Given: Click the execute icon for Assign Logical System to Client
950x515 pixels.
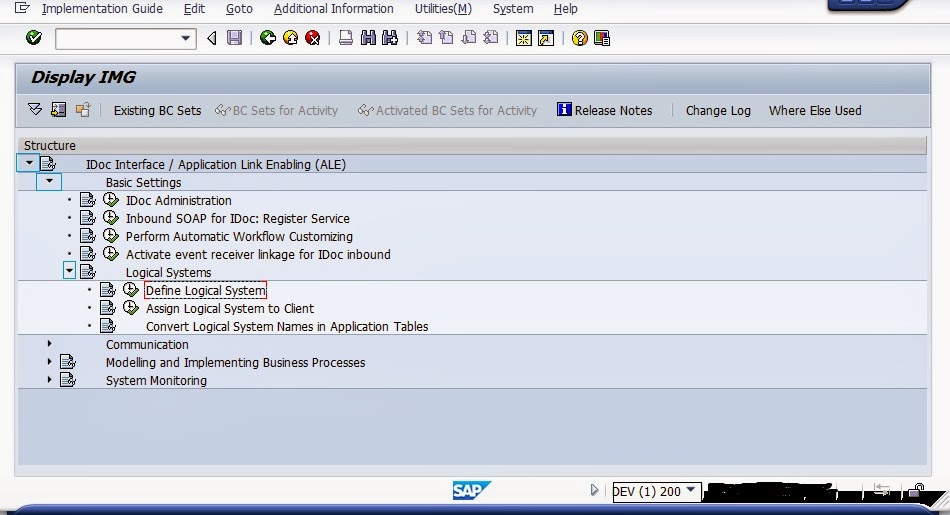Looking at the screenshot, I should [130, 308].
